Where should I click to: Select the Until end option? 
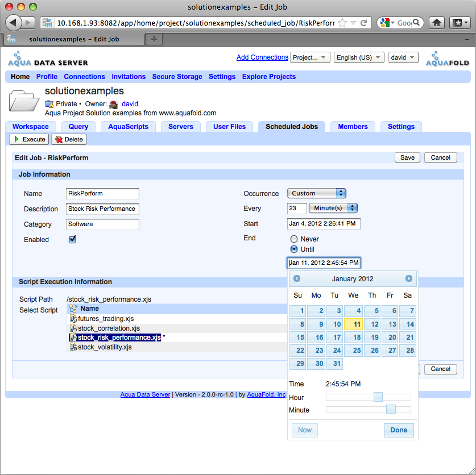(x=294, y=249)
